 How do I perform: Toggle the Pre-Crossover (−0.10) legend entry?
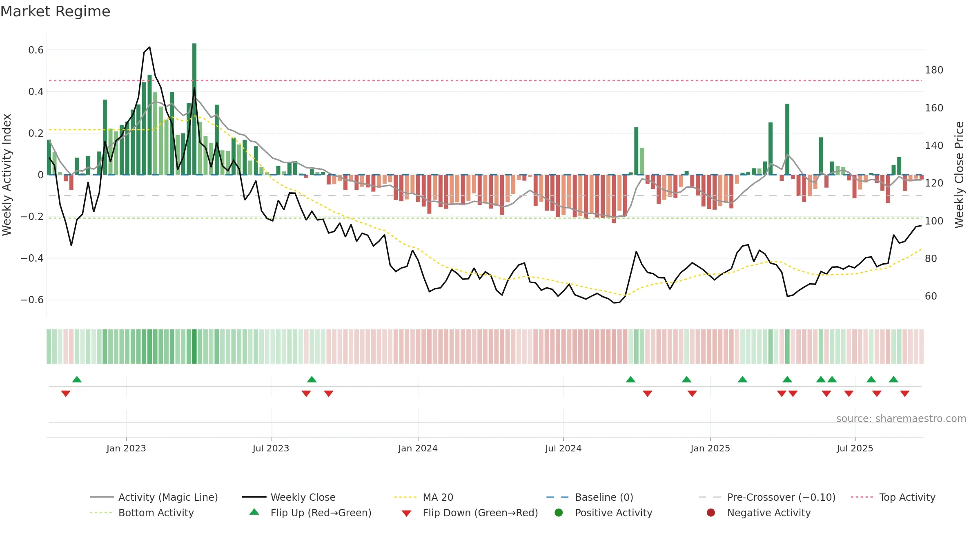pyautogui.click(x=767, y=497)
